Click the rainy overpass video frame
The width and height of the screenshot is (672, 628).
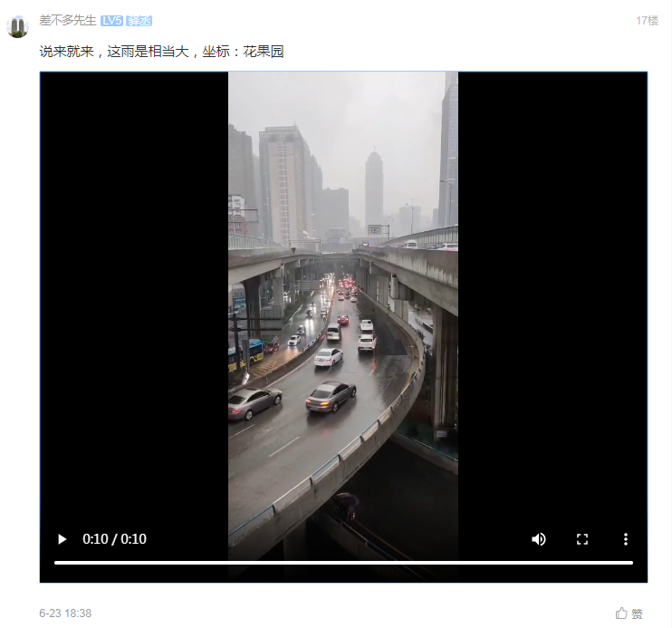coord(343,300)
